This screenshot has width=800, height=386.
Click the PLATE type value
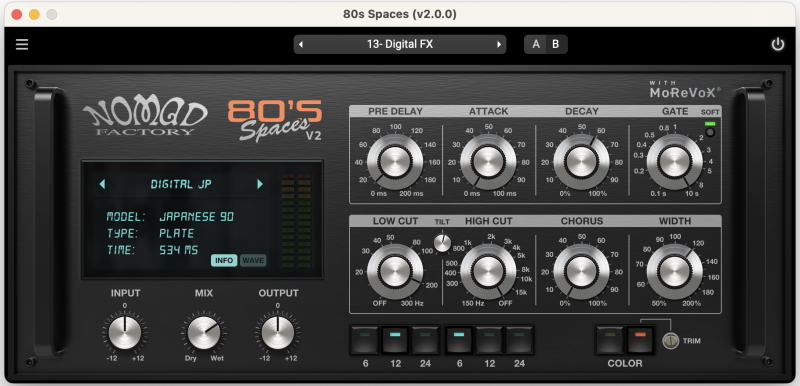[x=177, y=234]
